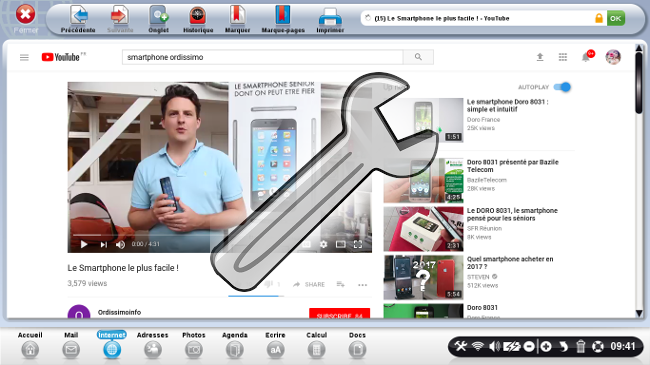Open help with the lifebuoy icon
650x365 pixels.
pyautogui.click(x=598, y=346)
